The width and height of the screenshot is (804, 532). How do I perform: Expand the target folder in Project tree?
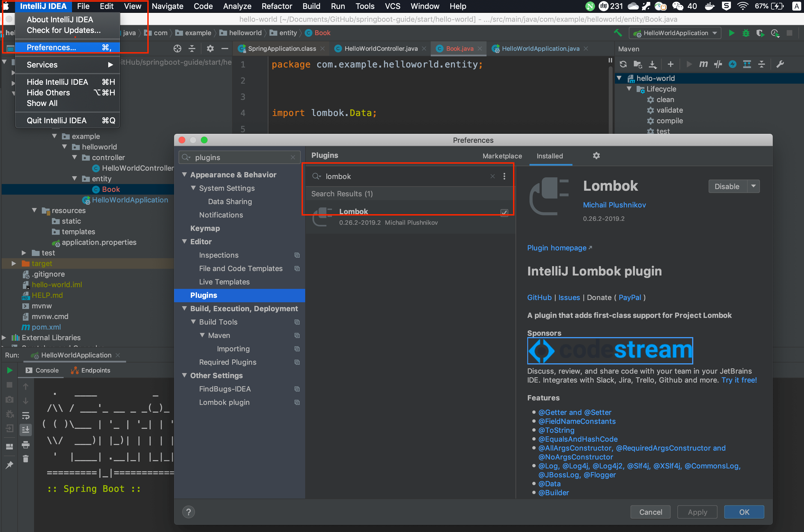(x=14, y=263)
